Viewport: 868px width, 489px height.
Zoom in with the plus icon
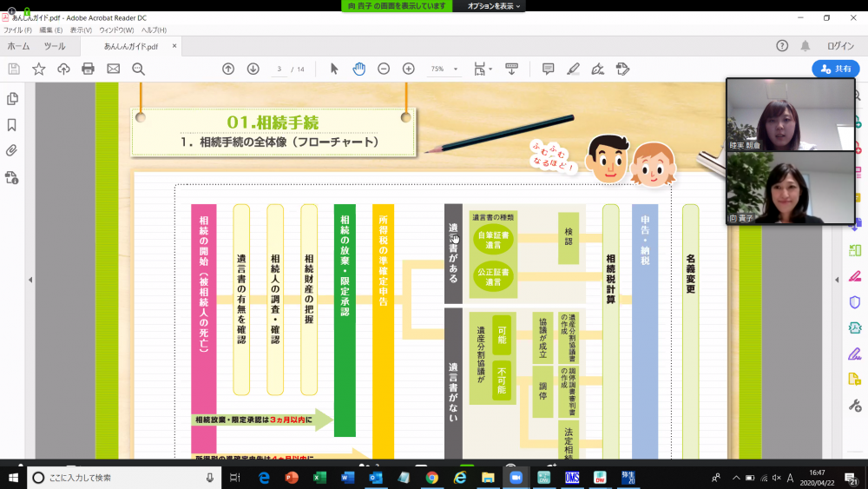pos(409,69)
